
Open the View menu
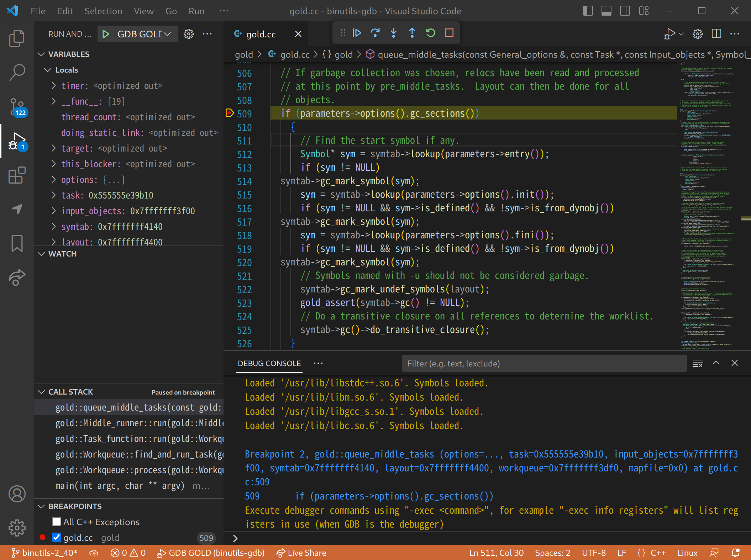pyautogui.click(x=144, y=11)
